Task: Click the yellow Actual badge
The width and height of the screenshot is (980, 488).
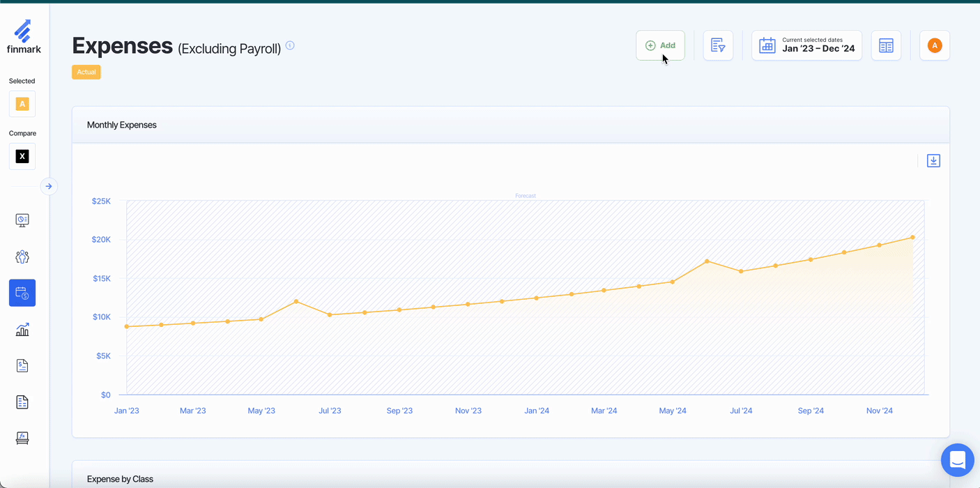Action: tap(86, 72)
